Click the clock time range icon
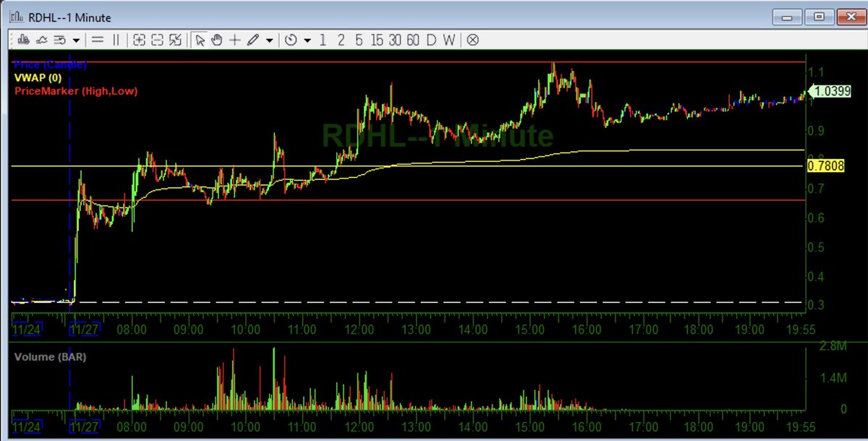Image resolution: width=868 pixels, height=441 pixels. coord(291,40)
